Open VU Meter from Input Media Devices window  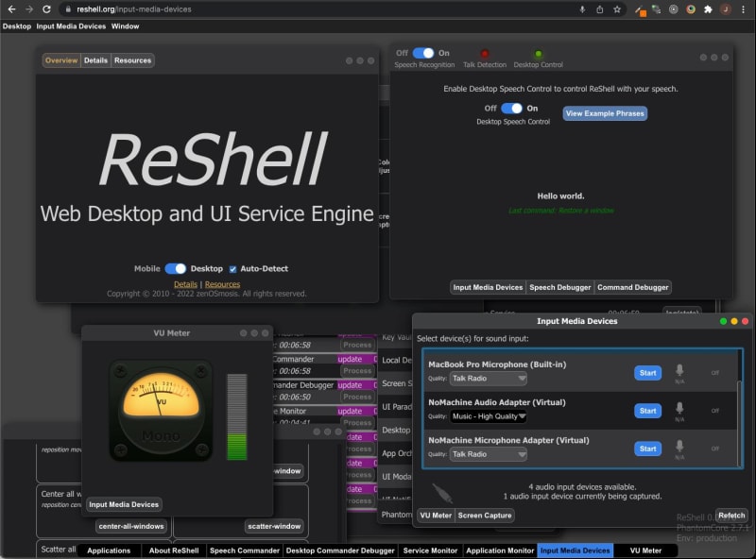436,516
